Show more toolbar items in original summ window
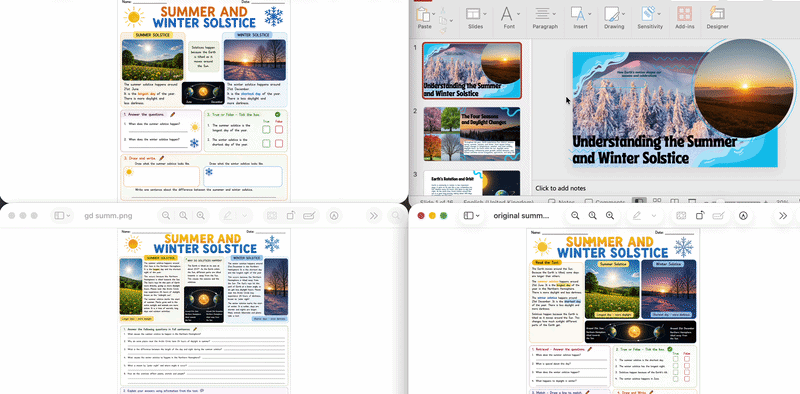 [783, 216]
